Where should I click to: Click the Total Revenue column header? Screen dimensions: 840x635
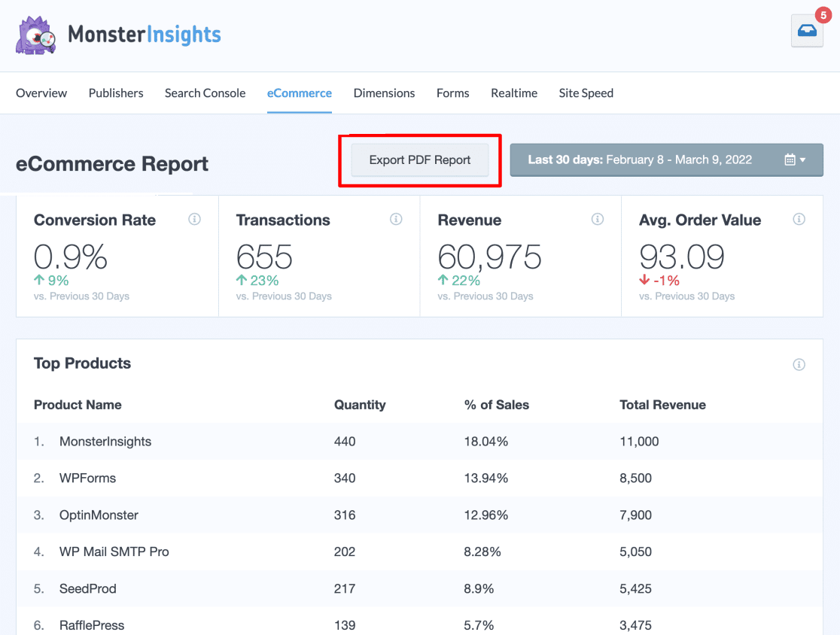662,405
